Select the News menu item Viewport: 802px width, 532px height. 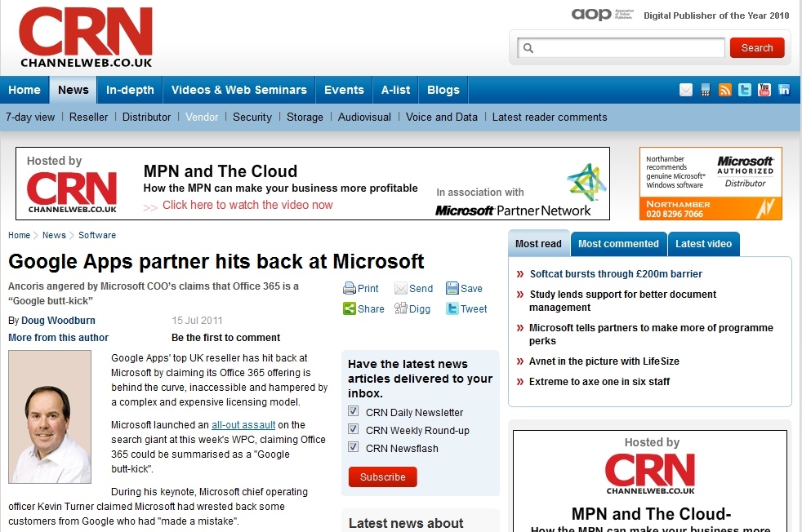(x=74, y=90)
